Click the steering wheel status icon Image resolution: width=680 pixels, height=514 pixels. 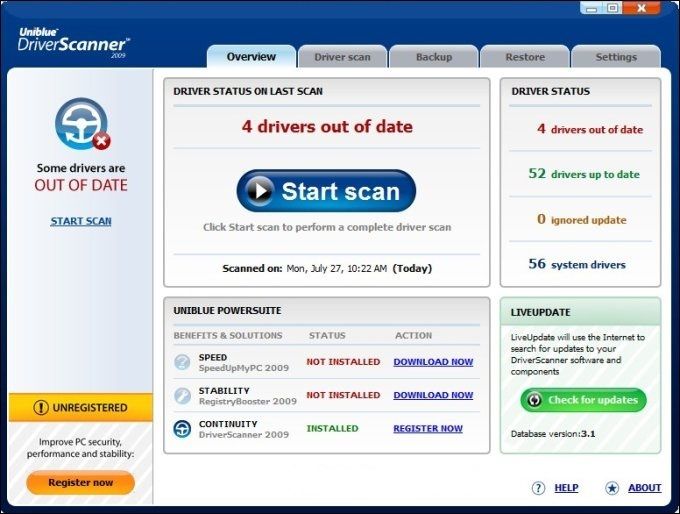(82, 124)
